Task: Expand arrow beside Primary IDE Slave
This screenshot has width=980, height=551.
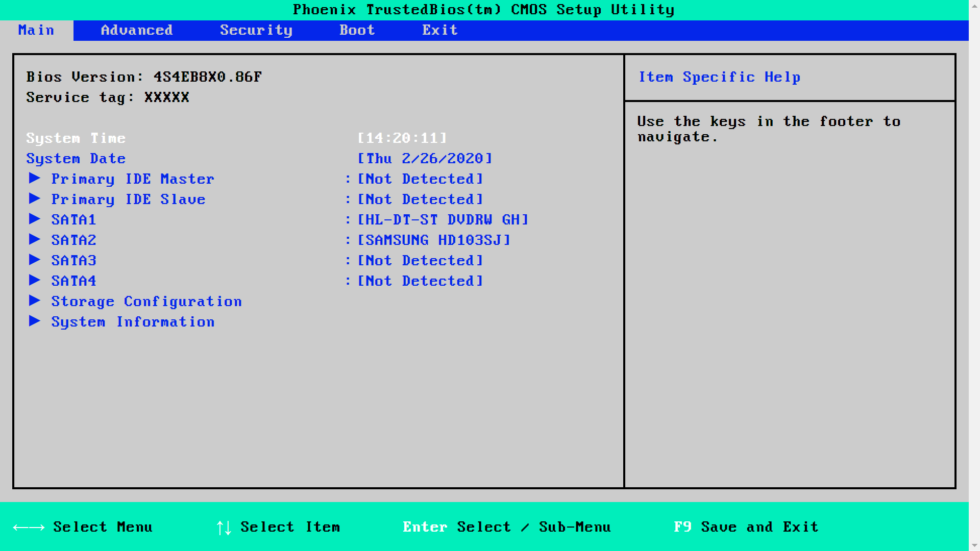Action: [35, 198]
